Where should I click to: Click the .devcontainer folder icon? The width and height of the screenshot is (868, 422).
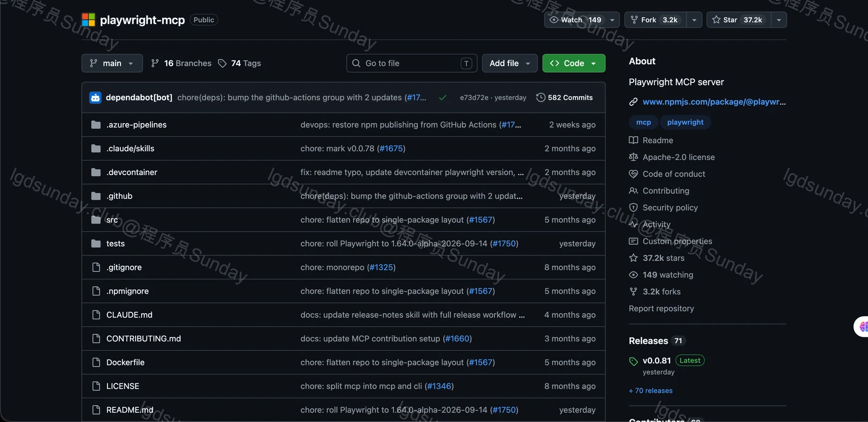[x=96, y=172]
